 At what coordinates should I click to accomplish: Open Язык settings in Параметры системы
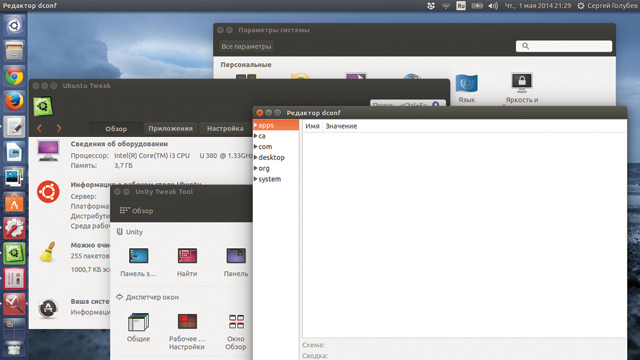click(x=467, y=89)
